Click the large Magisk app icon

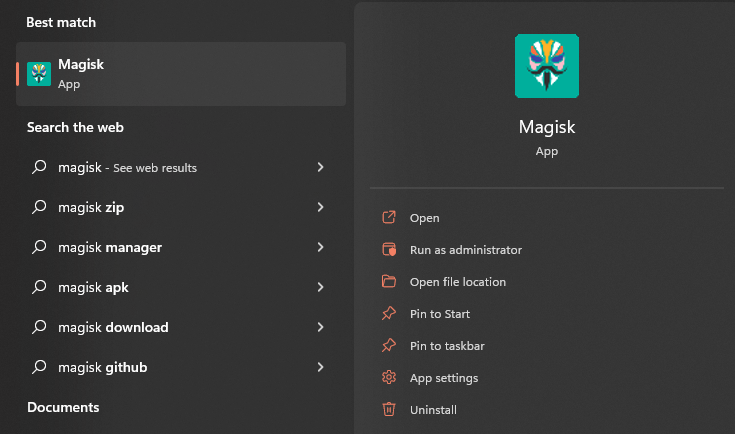pos(546,66)
